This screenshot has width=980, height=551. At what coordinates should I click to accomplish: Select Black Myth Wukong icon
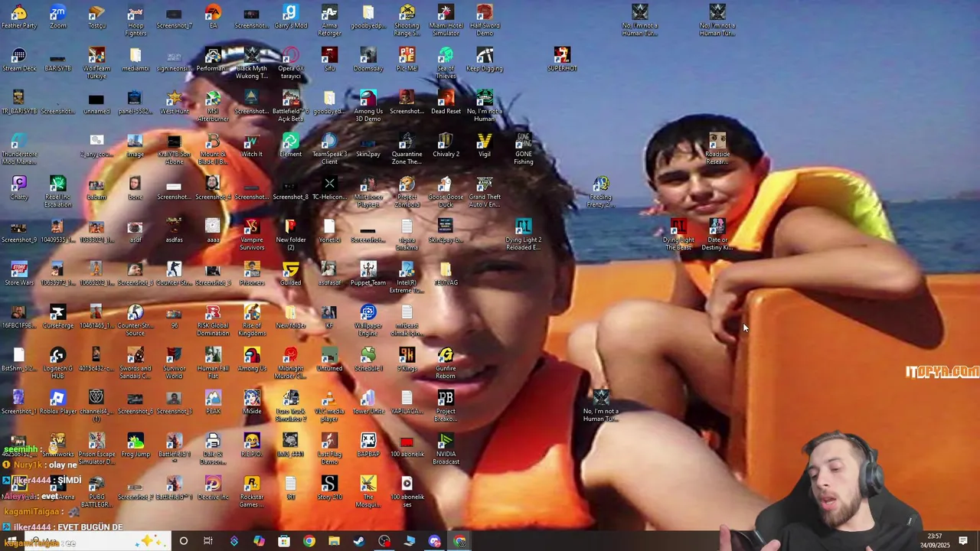(252, 63)
